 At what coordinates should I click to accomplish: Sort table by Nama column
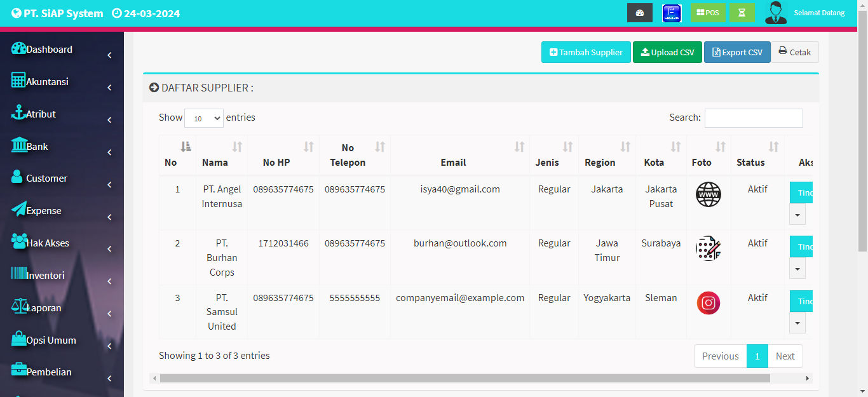(x=222, y=155)
